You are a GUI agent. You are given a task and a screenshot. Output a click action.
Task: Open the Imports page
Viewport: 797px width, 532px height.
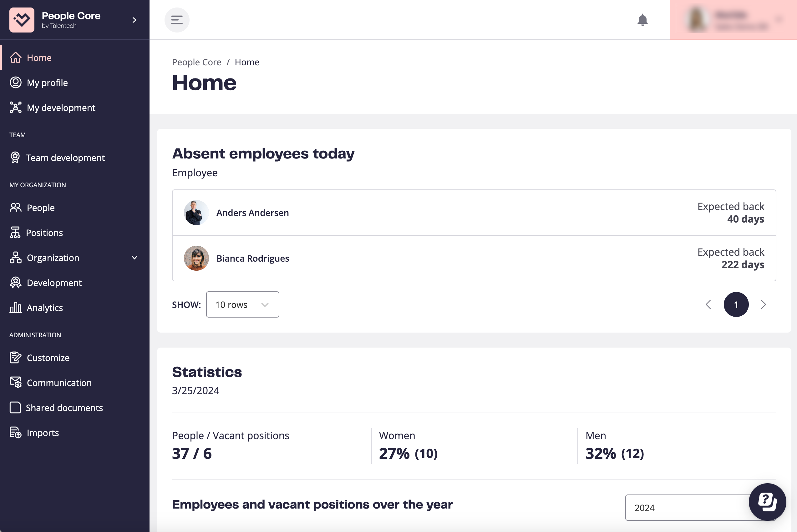[43, 433]
